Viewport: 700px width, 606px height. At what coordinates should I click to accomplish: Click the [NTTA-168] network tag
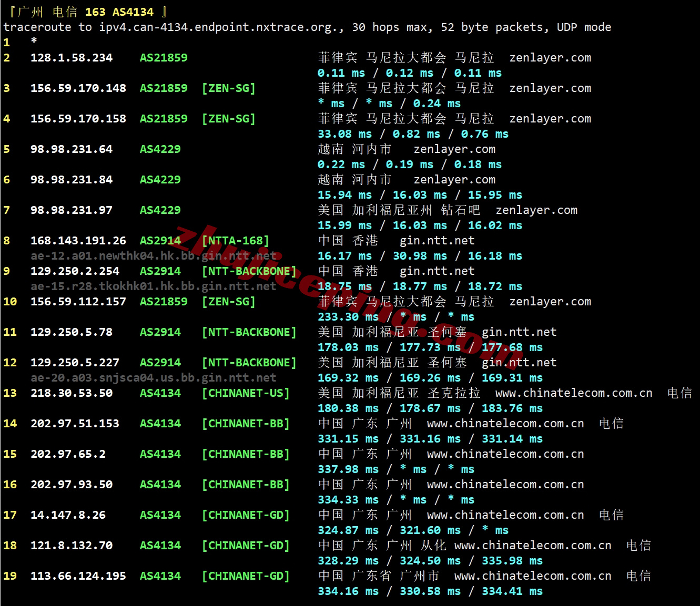pos(236,241)
